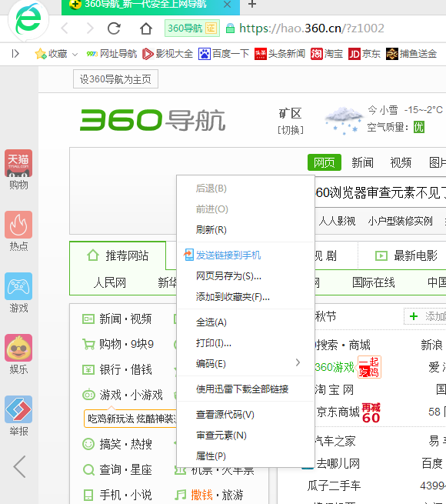Image resolution: width=446 pixels, height=504 pixels.
Task: Open 京东商城 link
Action: pos(338,412)
